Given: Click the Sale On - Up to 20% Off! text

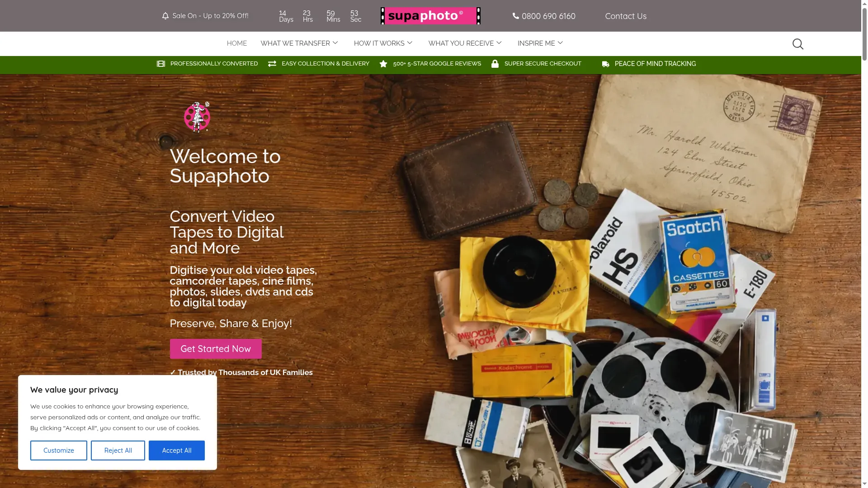Looking at the screenshot, I should pyautogui.click(x=210, y=16).
